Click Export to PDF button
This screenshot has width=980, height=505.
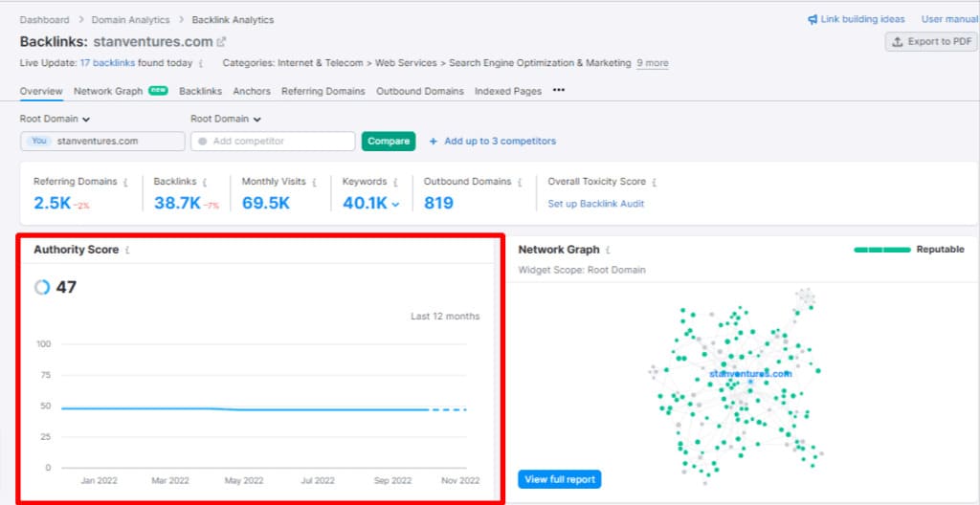click(x=932, y=42)
